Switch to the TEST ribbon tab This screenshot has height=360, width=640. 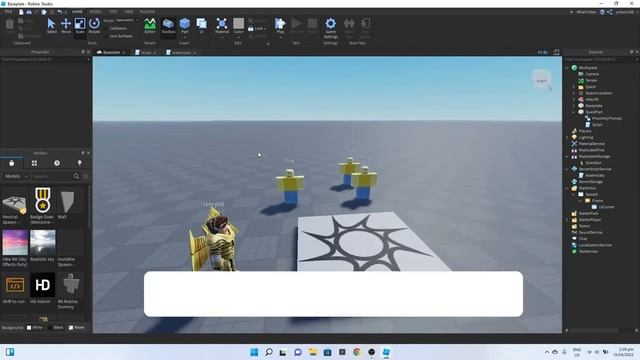tap(113, 12)
